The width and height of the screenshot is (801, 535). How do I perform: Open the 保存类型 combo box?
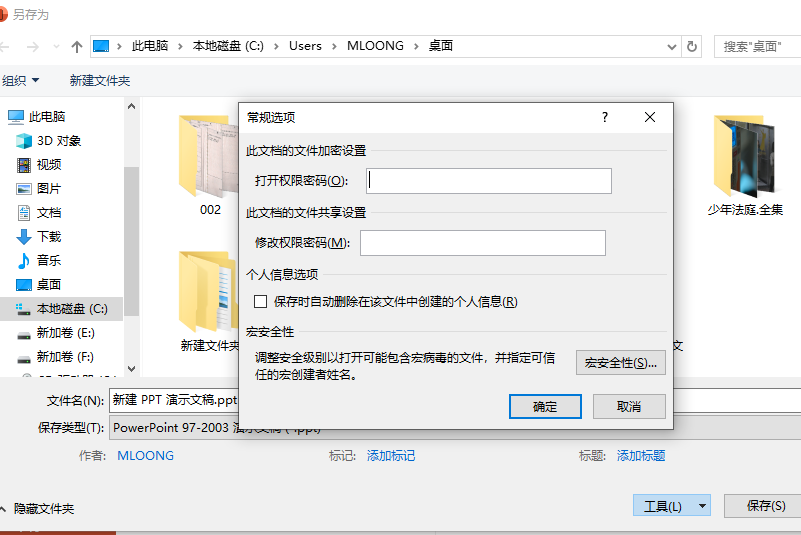(455, 427)
